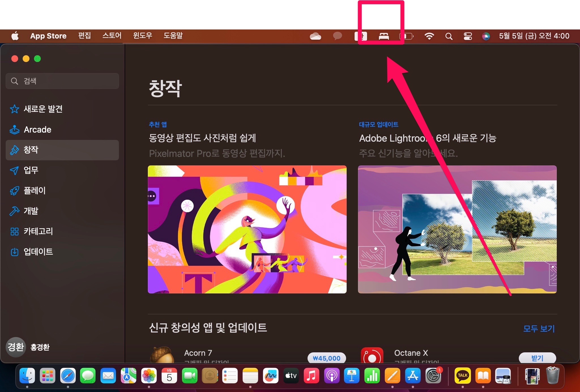Screen dimensions: 580x392
Task: Click the bed icon in menu bar
Action: pyautogui.click(x=384, y=36)
